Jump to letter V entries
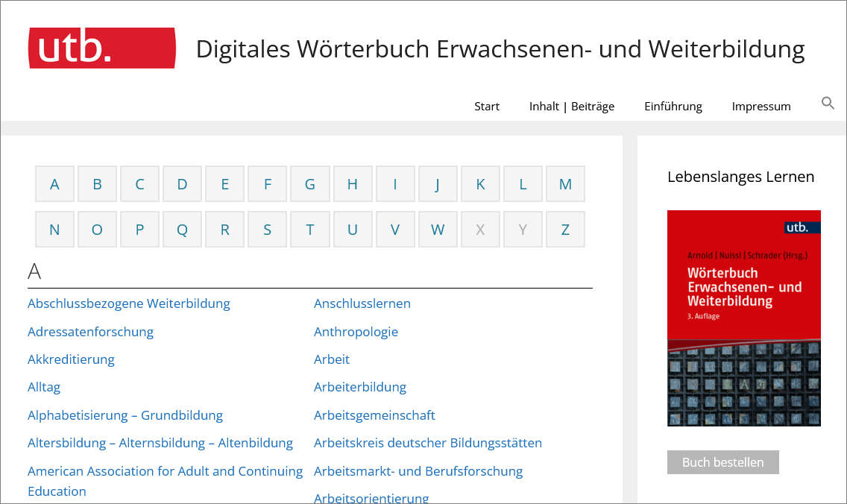 tap(395, 230)
